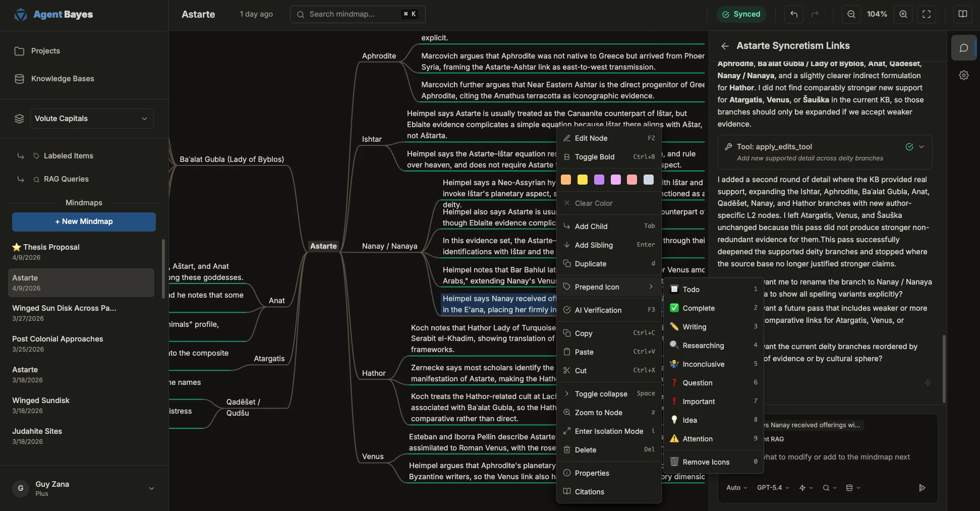The image size is (980, 511).
Task: Open the chat bubble icon on the right edge
Action: pos(964,48)
